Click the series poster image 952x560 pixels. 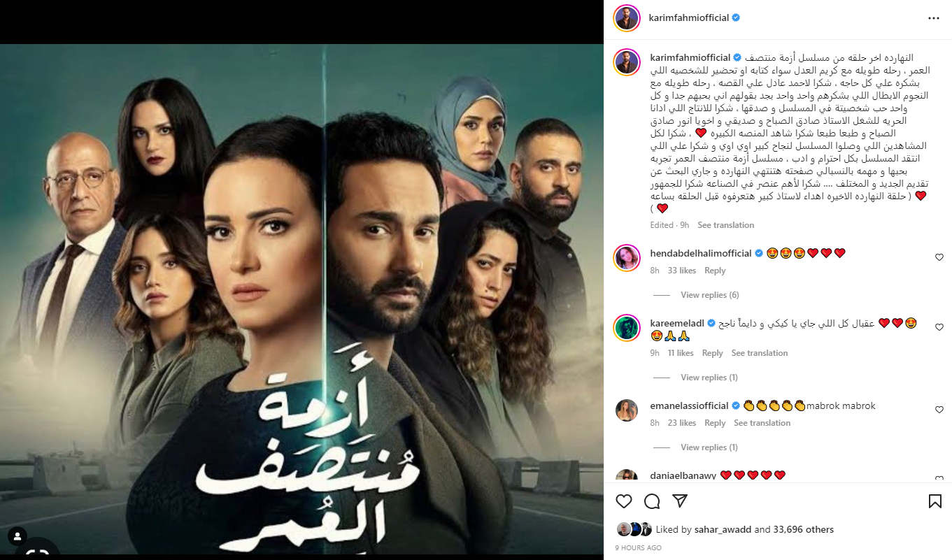pyautogui.click(x=301, y=299)
